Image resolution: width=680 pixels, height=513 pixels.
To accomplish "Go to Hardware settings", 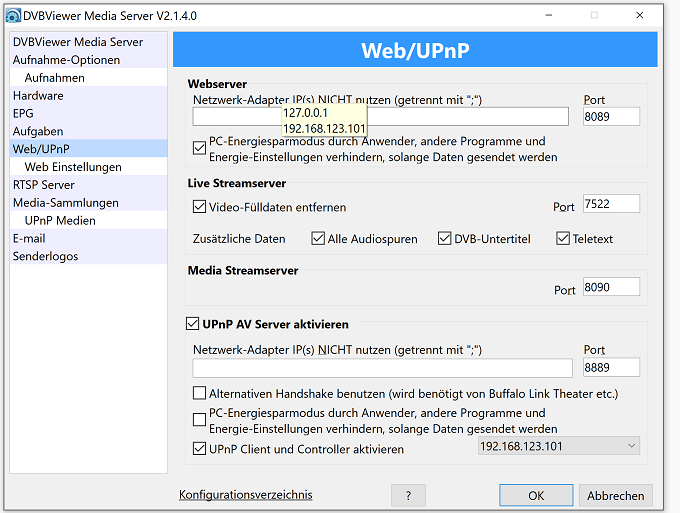I will point(88,95).
